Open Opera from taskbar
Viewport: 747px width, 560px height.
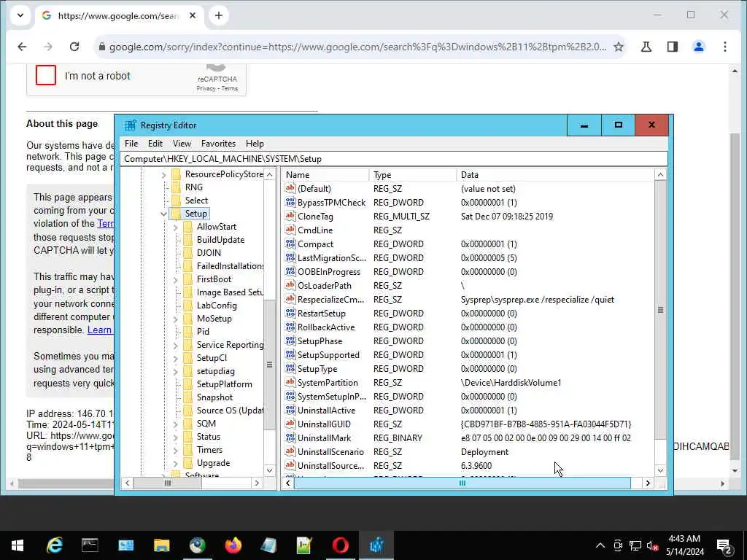tap(340, 545)
